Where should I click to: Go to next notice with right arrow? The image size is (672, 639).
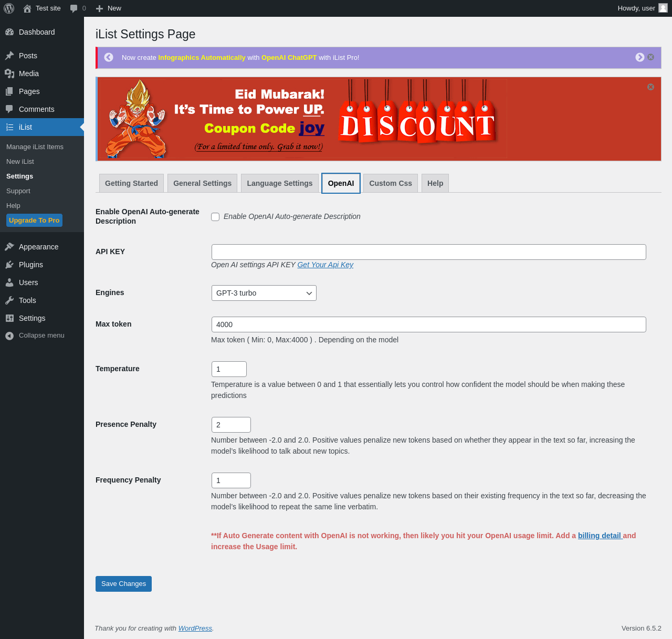tap(640, 57)
